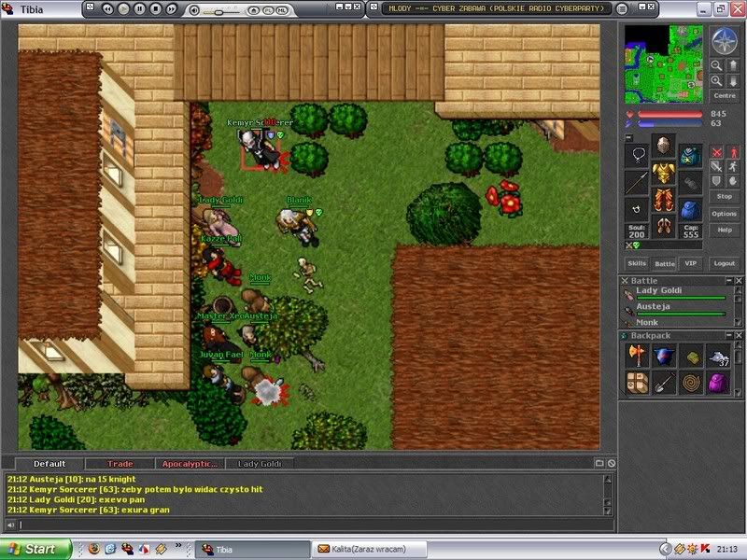Open Kalita chat window in taskbar

click(369, 549)
